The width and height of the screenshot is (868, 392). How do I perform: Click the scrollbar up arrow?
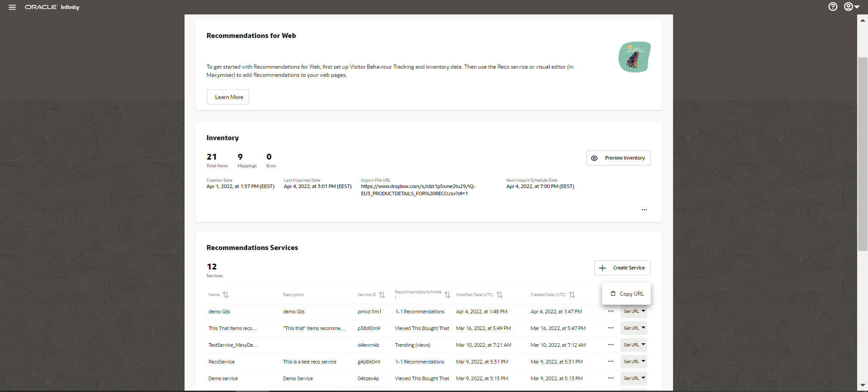[x=863, y=20]
